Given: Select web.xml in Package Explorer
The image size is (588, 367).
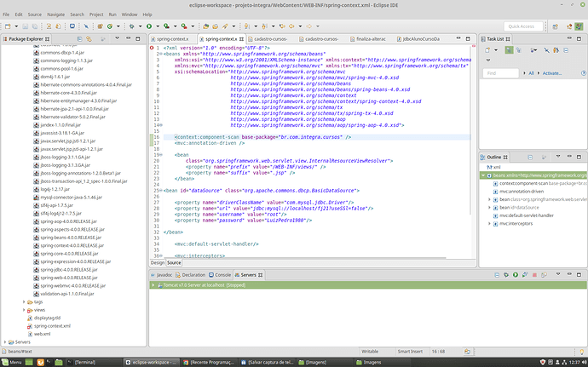Looking at the screenshot, I should click(42, 334).
